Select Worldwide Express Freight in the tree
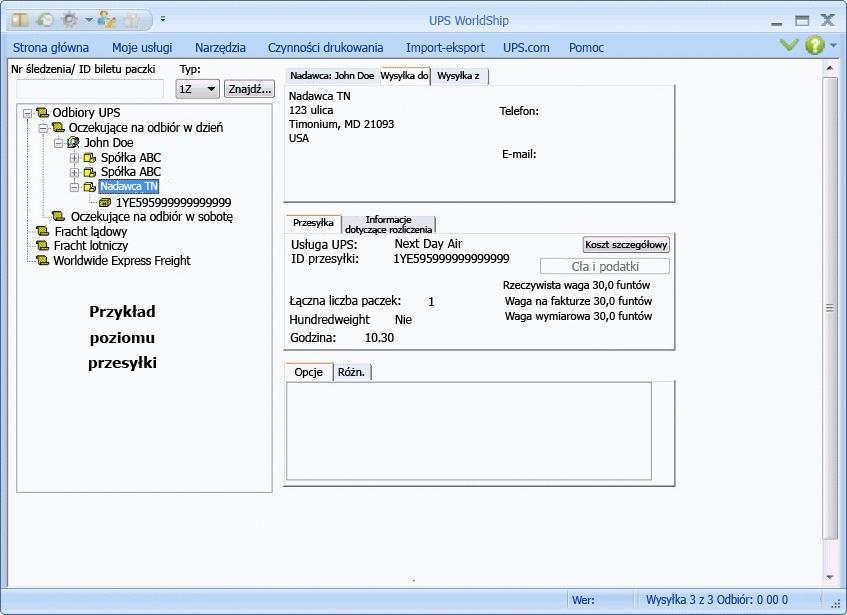The image size is (847, 615). (122, 261)
